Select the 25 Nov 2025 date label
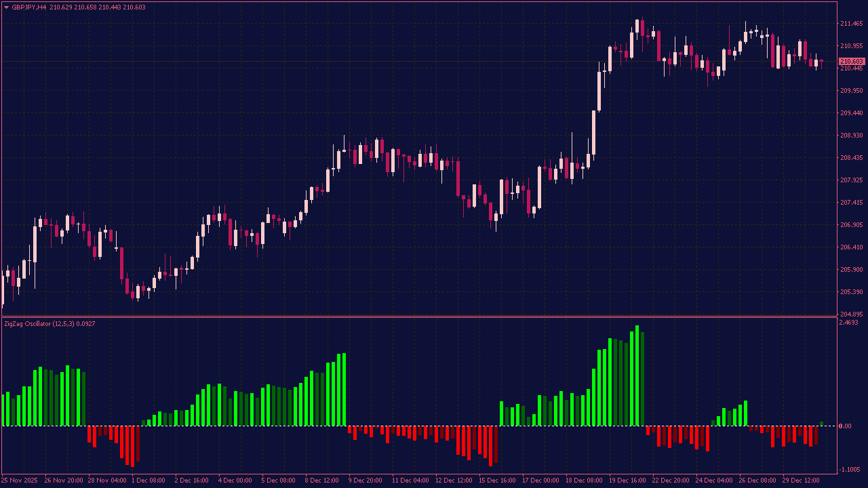Screen dimensions: 868x488 click(x=20, y=481)
